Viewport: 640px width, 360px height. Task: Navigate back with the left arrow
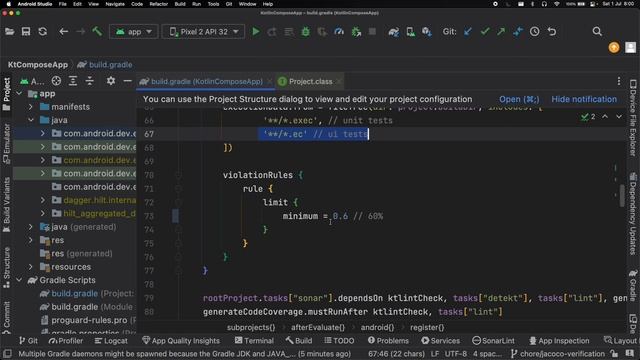pyautogui.click(x=63, y=31)
